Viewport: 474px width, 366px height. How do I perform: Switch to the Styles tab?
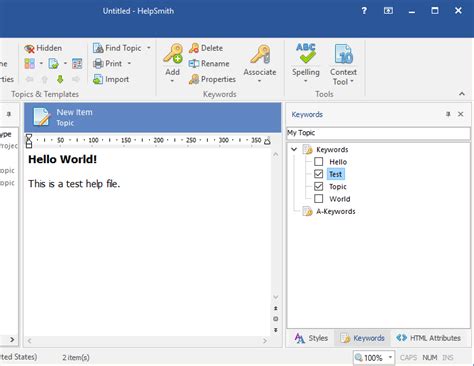tap(312, 338)
